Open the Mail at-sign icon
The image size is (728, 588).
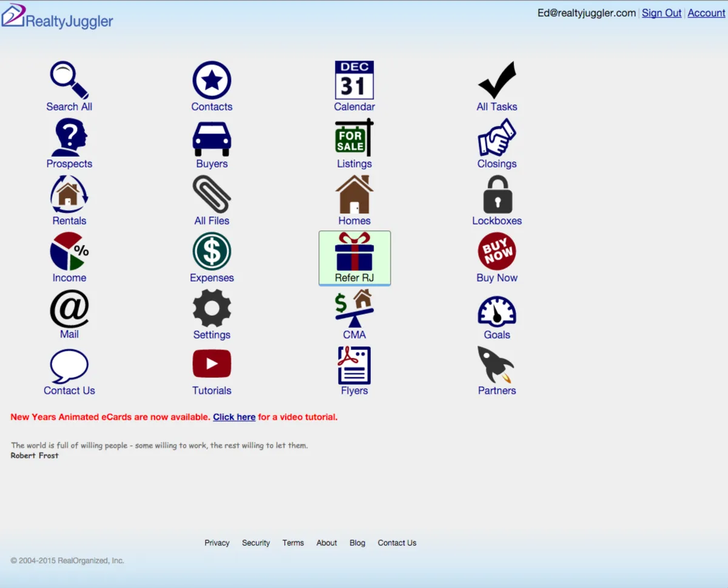(69, 308)
